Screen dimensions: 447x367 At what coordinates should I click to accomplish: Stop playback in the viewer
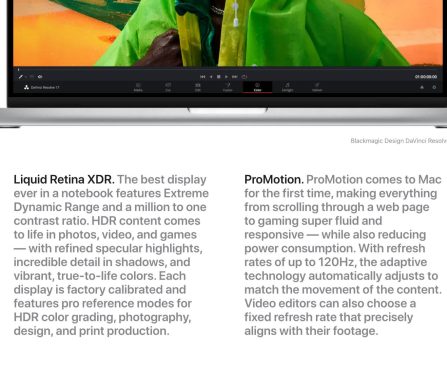(x=219, y=77)
